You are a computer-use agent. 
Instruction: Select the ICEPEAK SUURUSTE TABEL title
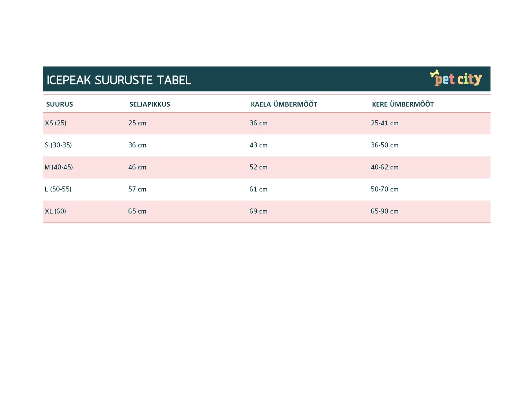tap(119, 80)
